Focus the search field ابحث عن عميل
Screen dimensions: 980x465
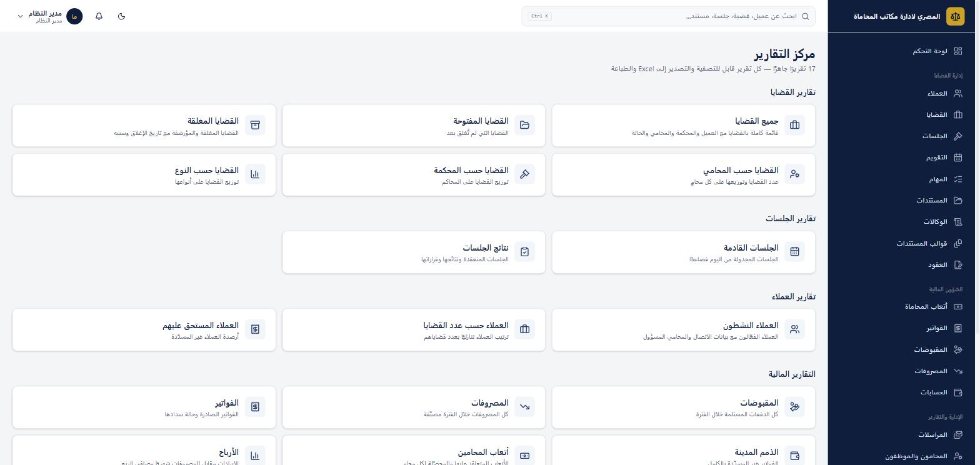(x=669, y=16)
